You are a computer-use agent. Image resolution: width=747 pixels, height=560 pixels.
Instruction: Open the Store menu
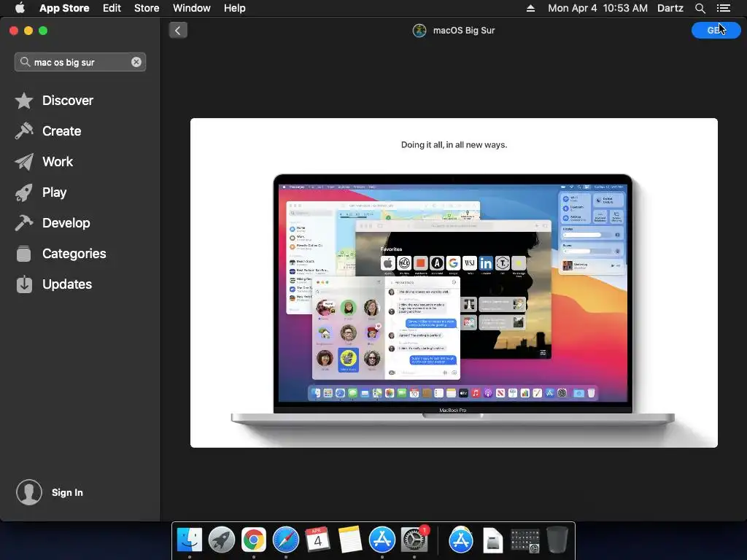click(x=147, y=8)
